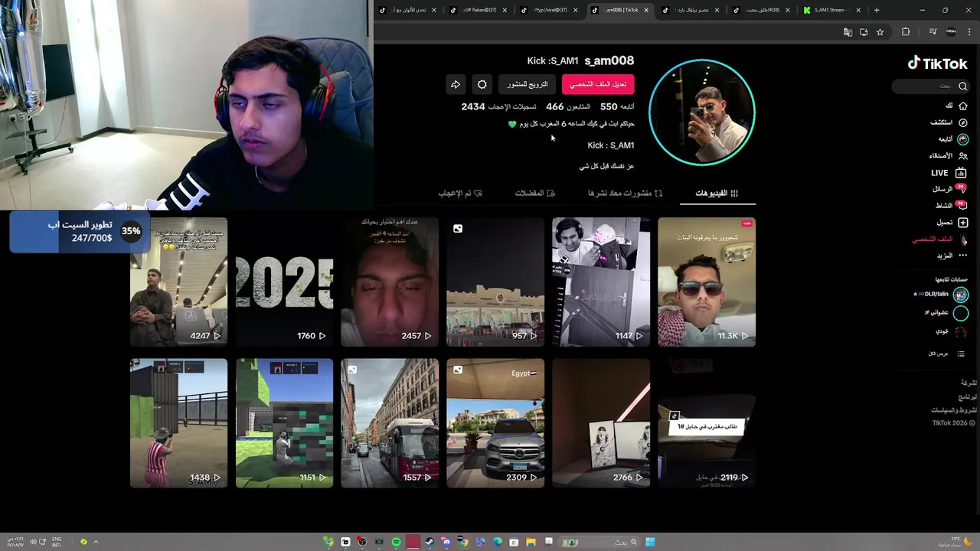Open the video with 1147 views

coord(601,282)
